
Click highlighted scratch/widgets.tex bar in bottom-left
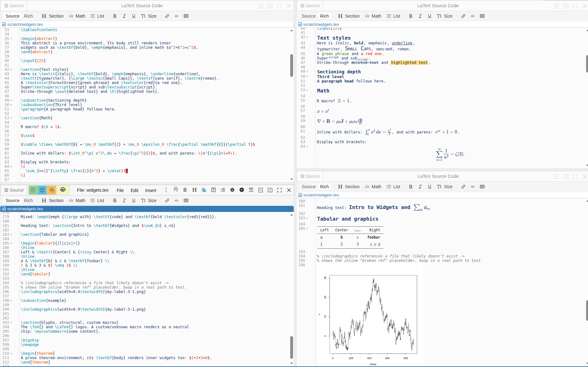pos(147,209)
